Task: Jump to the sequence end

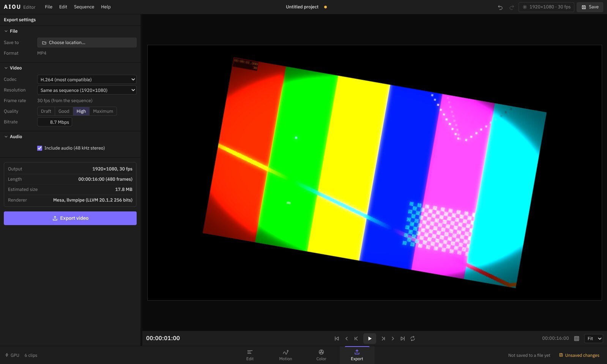Action: 402,339
